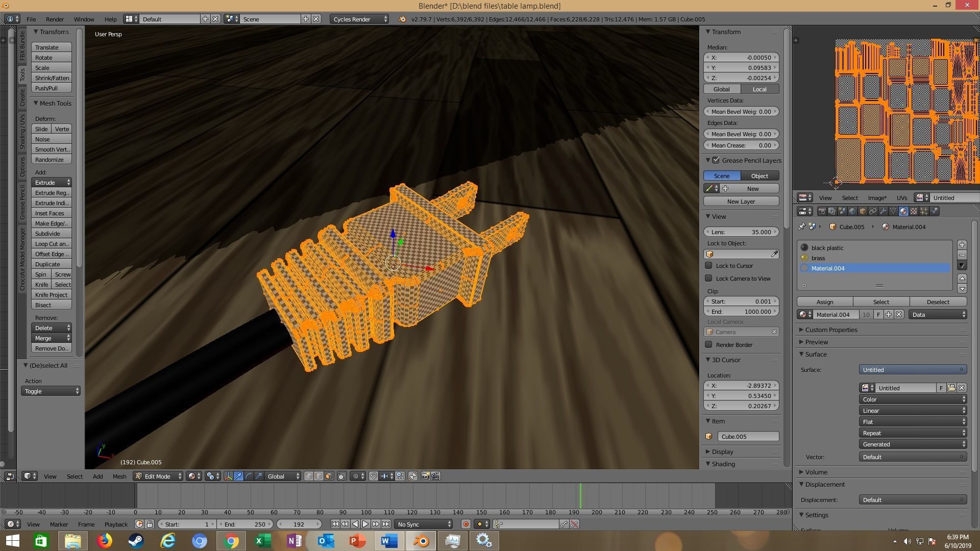Expand the Custom Properties panel
Image resolution: width=980 pixels, height=551 pixels.
[831, 330]
